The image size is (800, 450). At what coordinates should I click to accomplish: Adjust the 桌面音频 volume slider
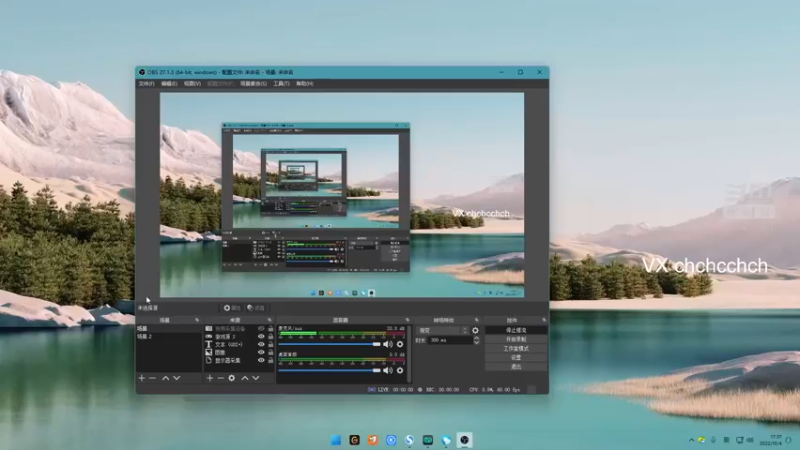click(330, 370)
